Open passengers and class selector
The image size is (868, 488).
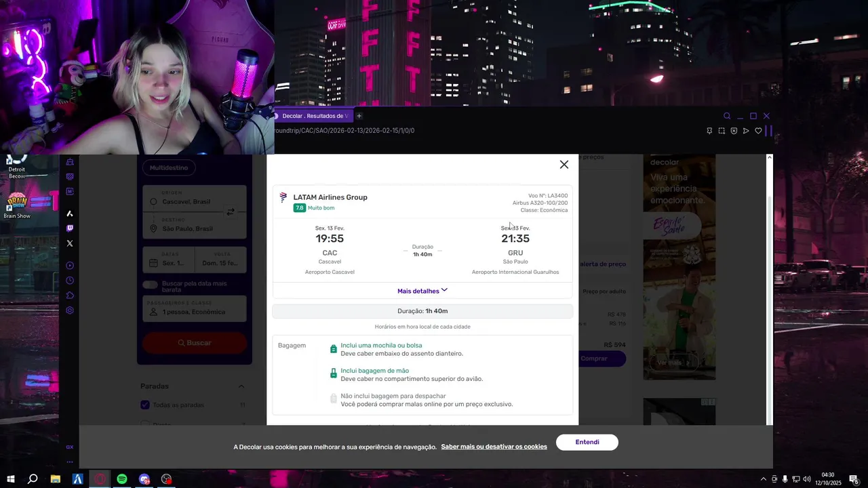[195, 308]
